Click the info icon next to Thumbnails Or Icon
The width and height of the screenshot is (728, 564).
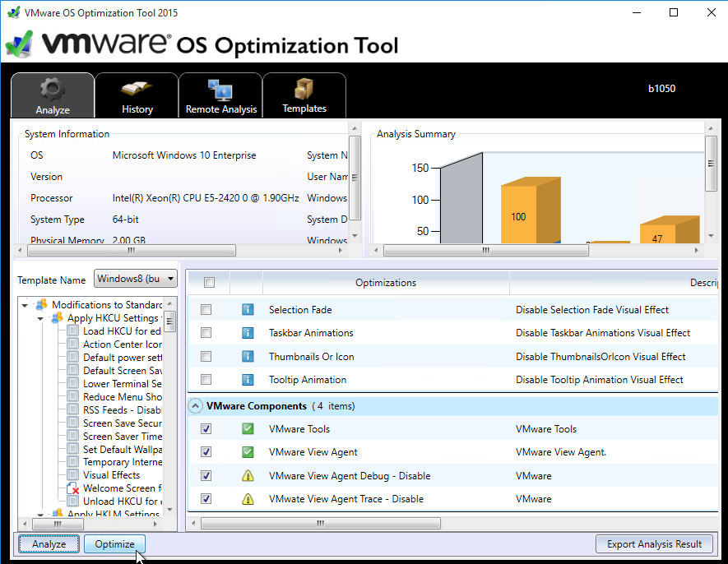pos(248,357)
